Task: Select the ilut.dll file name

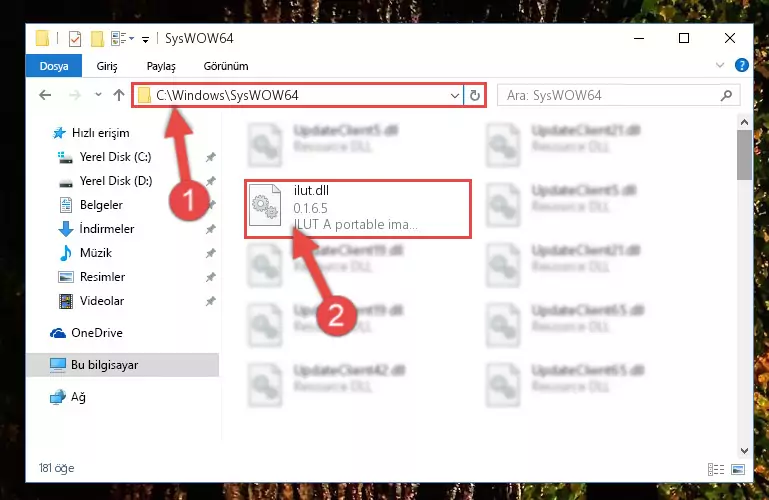Action: 311,191
